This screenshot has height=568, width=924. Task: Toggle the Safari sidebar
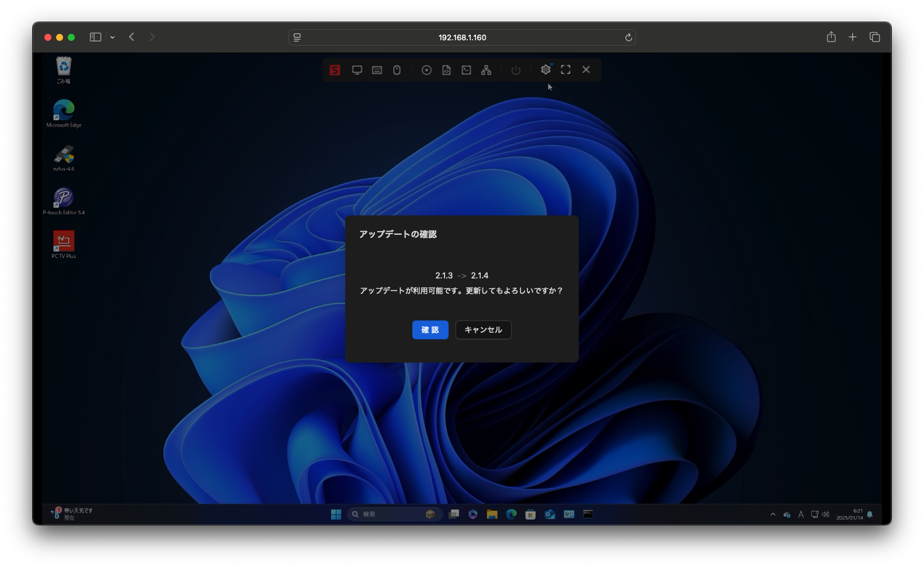tap(95, 37)
